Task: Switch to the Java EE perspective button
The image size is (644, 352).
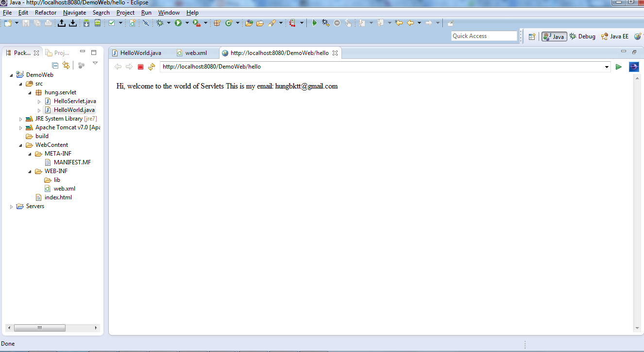Action: 614,36
